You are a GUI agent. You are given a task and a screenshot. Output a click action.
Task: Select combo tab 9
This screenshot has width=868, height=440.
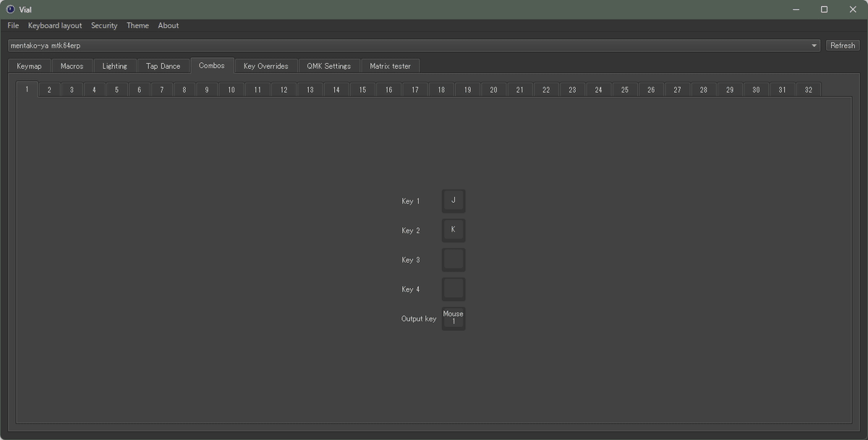206,90
